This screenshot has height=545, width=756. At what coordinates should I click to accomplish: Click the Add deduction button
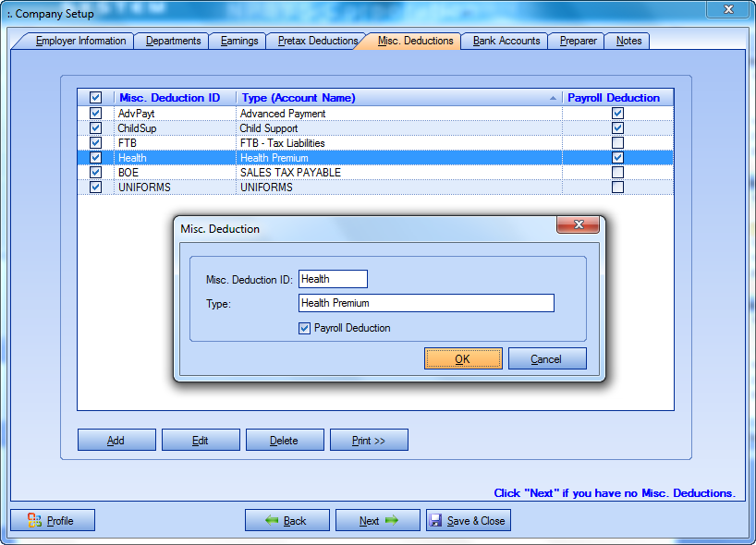coord(116,441)
